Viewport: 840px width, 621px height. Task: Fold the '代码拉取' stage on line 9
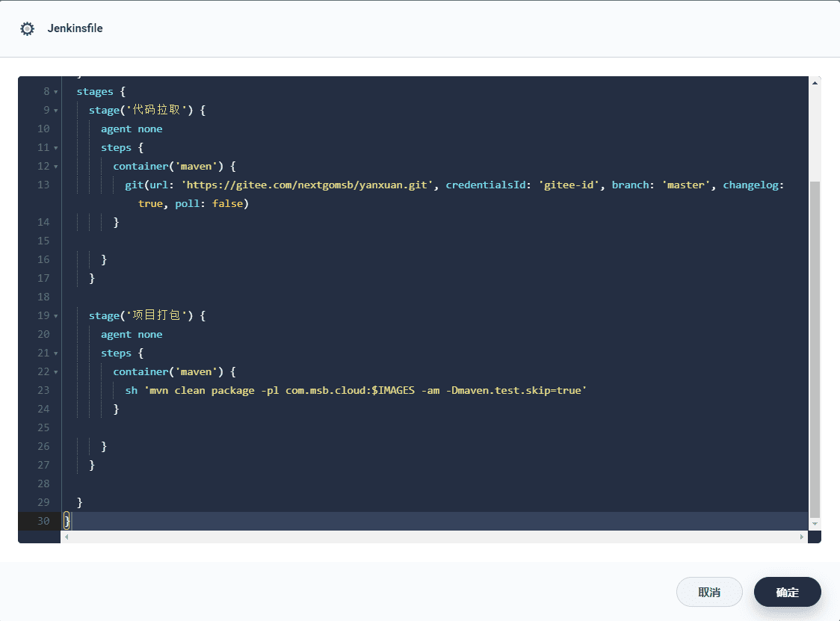[x=56, y=111]
